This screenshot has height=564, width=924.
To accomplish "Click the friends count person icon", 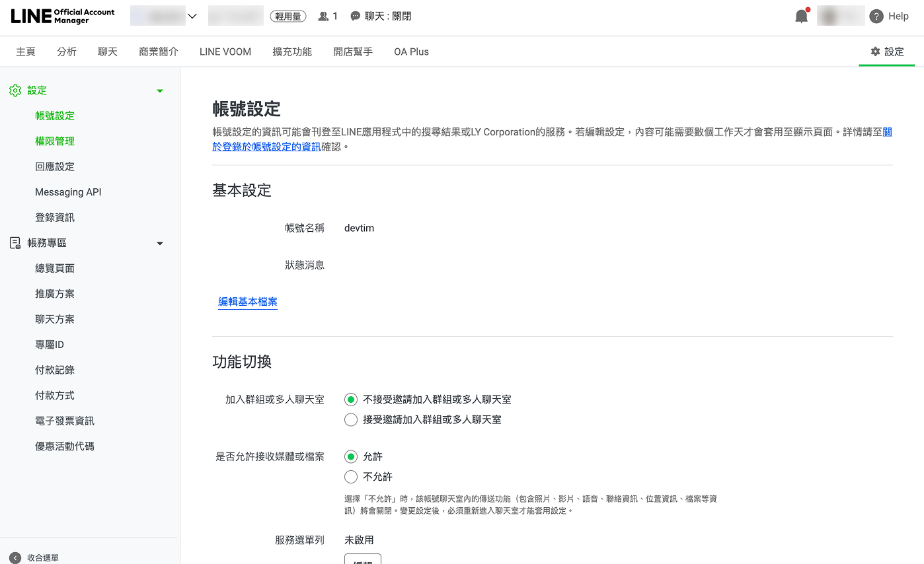I will click(x=323, y=17).
